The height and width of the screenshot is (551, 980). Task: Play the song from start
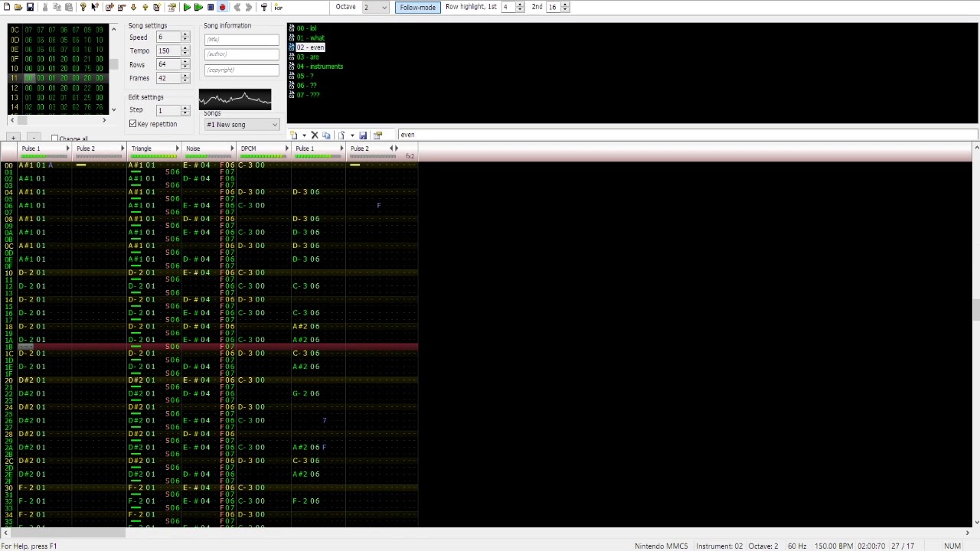[187, 7]
